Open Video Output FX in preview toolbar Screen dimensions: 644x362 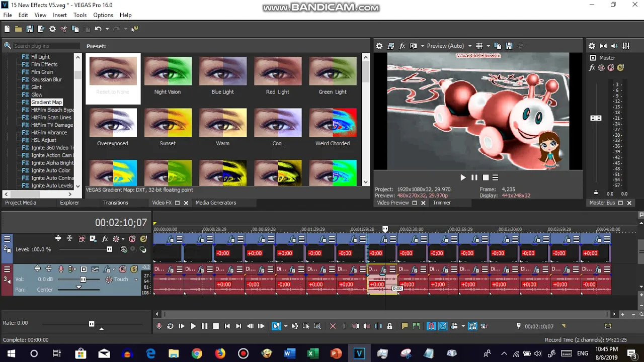402,46
